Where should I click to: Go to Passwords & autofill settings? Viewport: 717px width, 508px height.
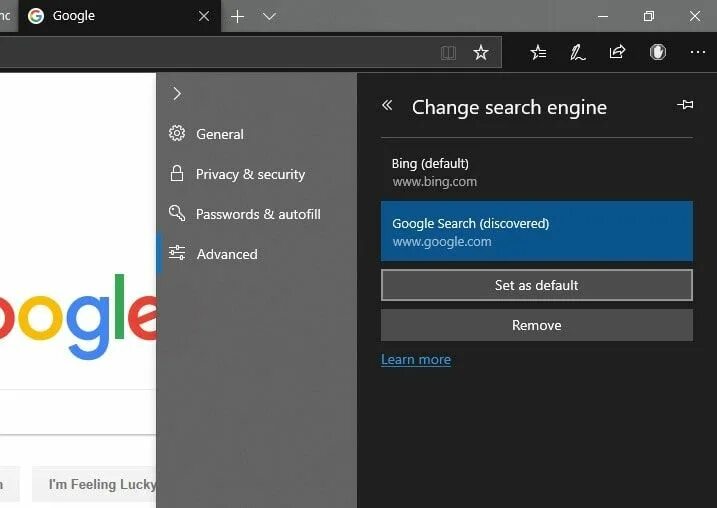point(257,214)
